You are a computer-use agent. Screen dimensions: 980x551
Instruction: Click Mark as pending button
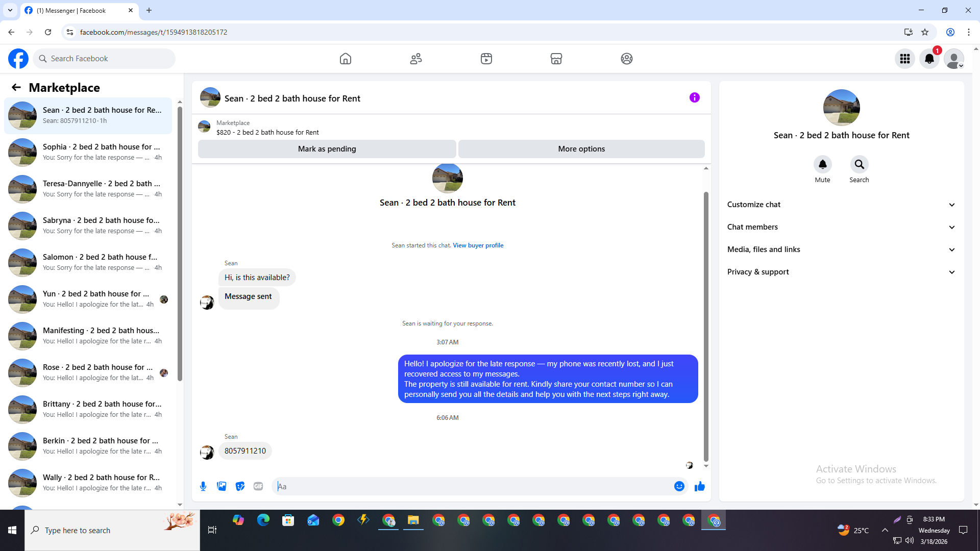[327, 149]
